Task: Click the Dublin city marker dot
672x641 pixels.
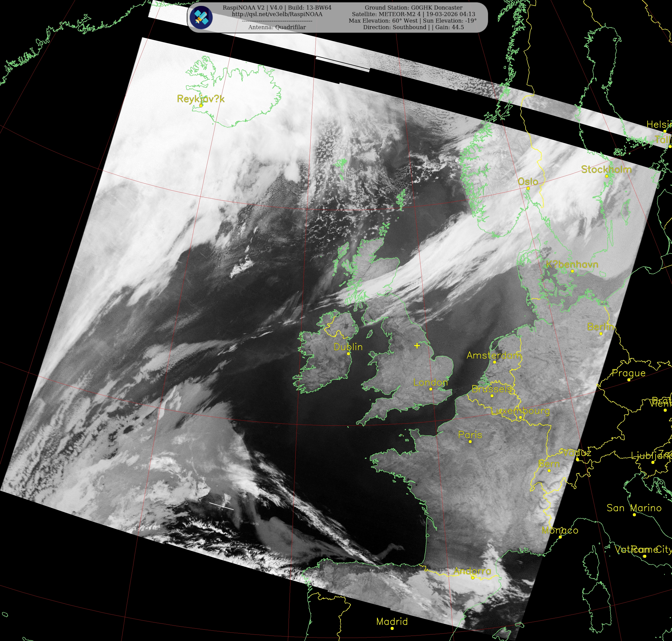Action: [x=348, y=354]
